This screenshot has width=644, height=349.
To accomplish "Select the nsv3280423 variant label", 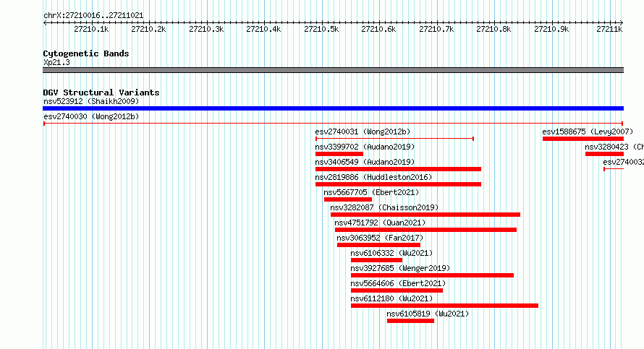I will (614, 147).
